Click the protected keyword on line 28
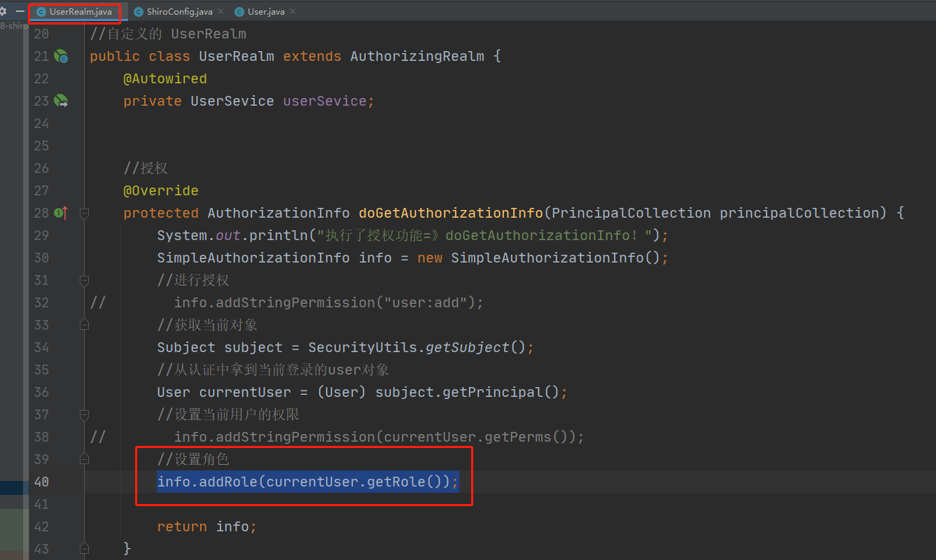 161,213
